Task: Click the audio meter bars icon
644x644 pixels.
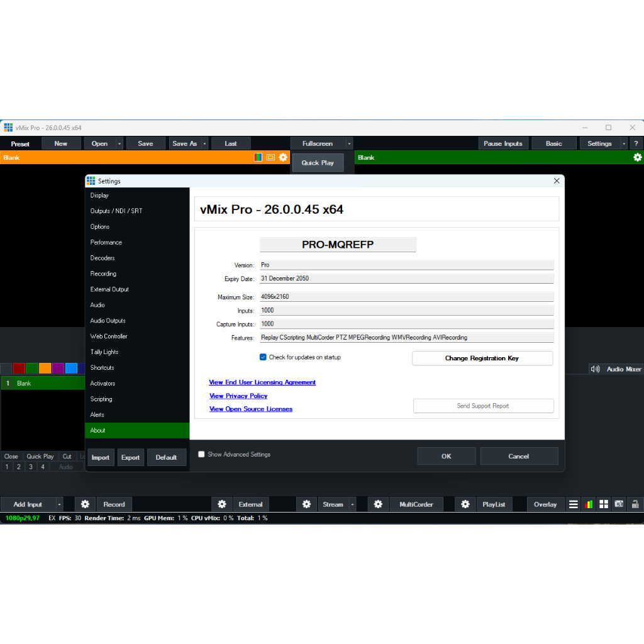Action: [588, 504]
